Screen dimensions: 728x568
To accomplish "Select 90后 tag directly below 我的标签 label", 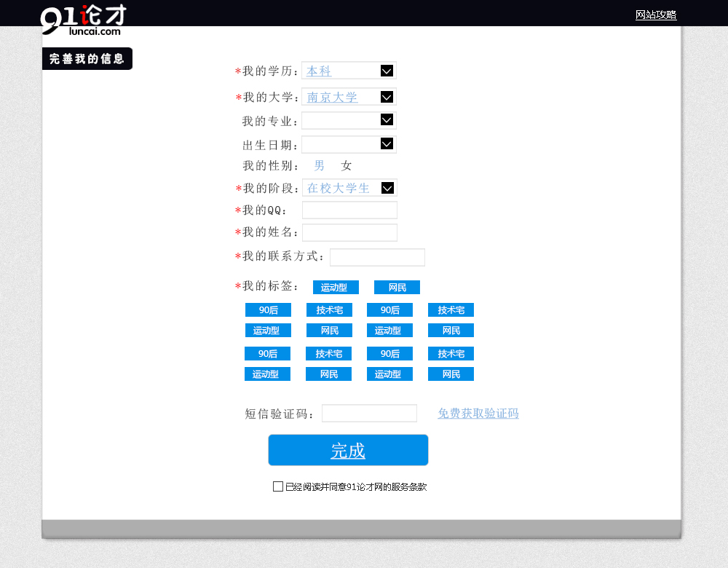I will (268, 310).
